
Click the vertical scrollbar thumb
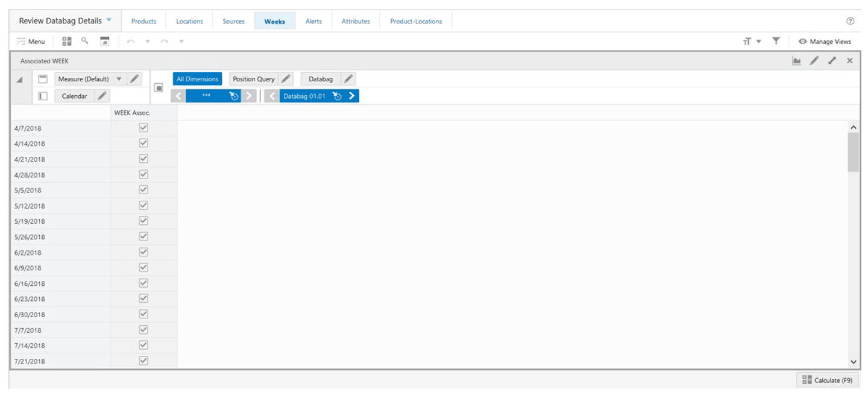click(853, 152)
